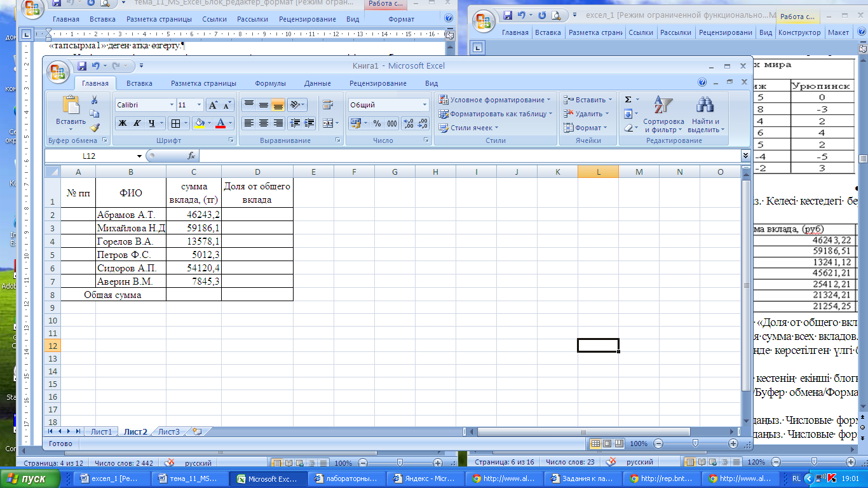Expand the Name Box L12 dropdown
868x488 pixels.
tap(140, 156)
